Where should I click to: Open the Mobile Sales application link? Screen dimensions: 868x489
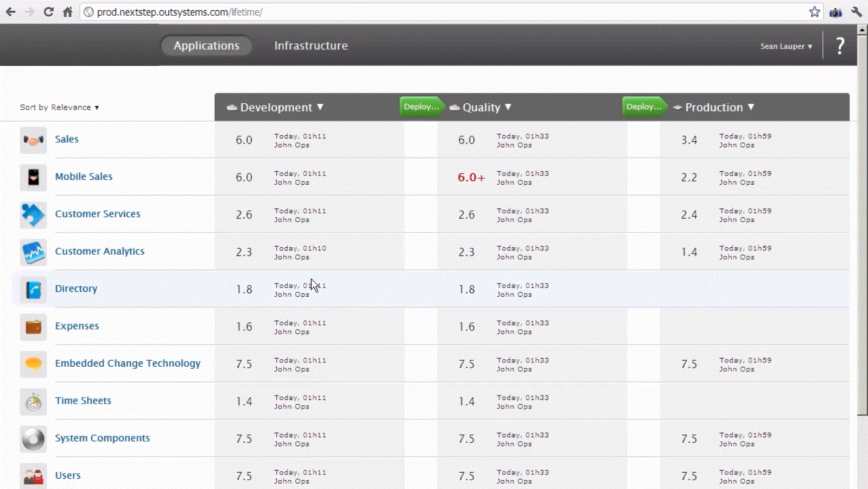click(84, 177)
